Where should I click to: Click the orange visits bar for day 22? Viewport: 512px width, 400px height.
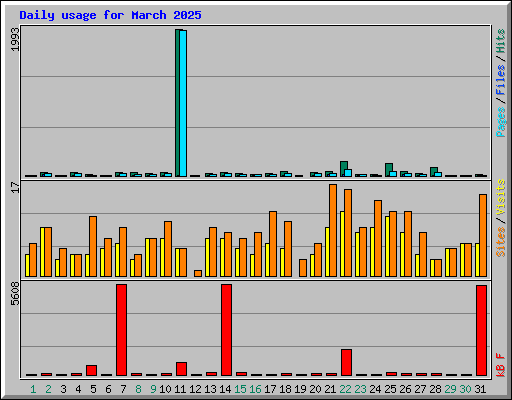coord(348,233)
